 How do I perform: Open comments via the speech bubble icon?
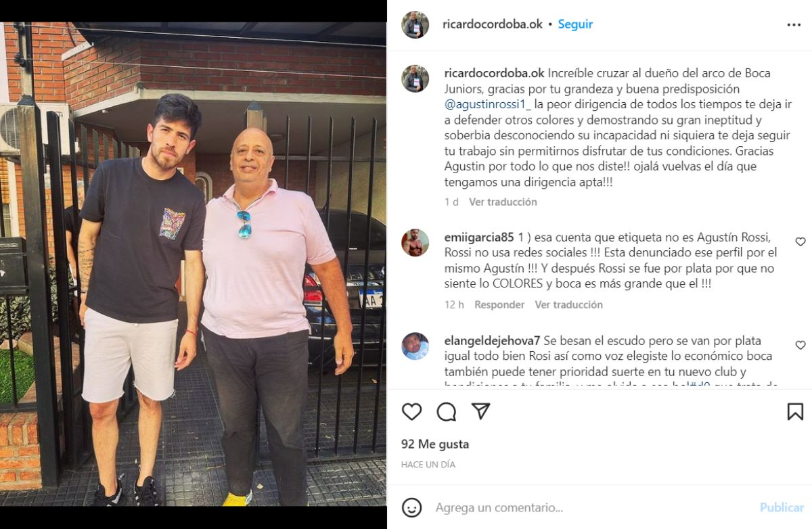click(446, 411)
